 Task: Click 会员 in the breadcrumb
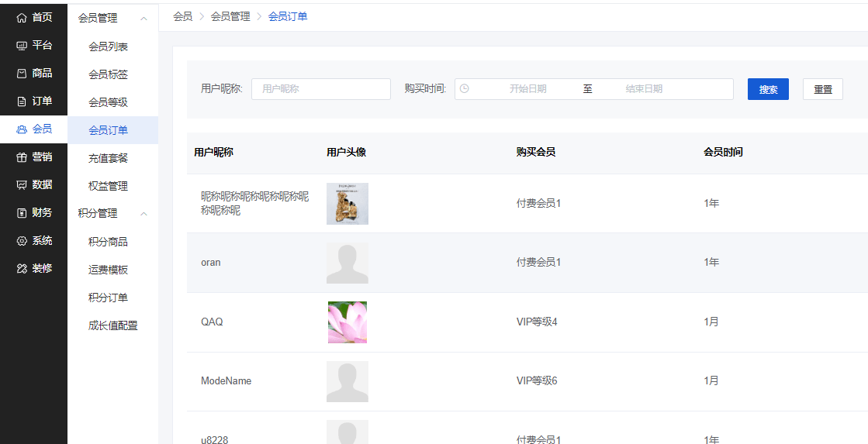[x=183, y=17]
